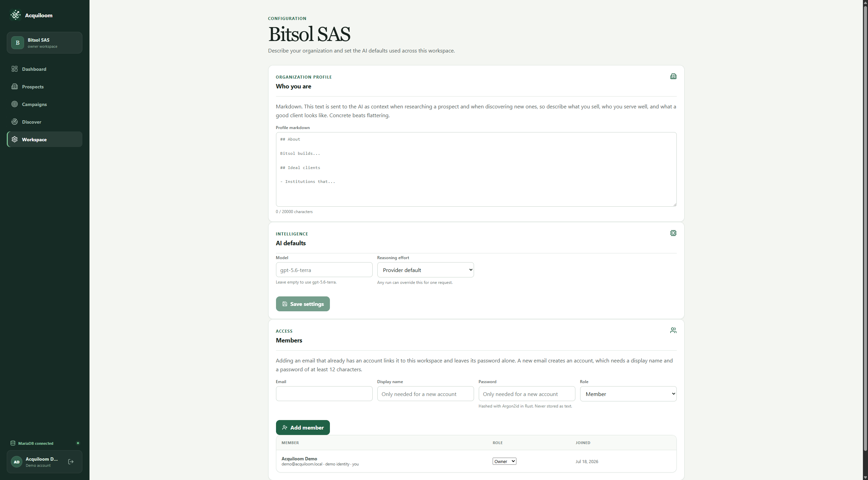The image size is (868, 480).
Task: Open the Bitsol SAS workspace switcher
Action: (44, 43)
